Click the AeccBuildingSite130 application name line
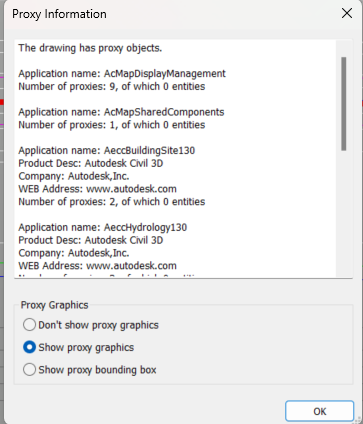 pyautogui.click(x=107, y=151)
